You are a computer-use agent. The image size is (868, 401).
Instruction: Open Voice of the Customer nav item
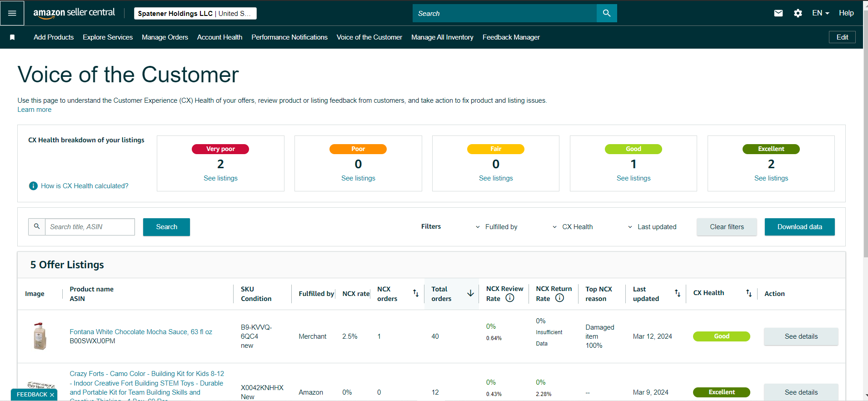click(x=369, y=37)
